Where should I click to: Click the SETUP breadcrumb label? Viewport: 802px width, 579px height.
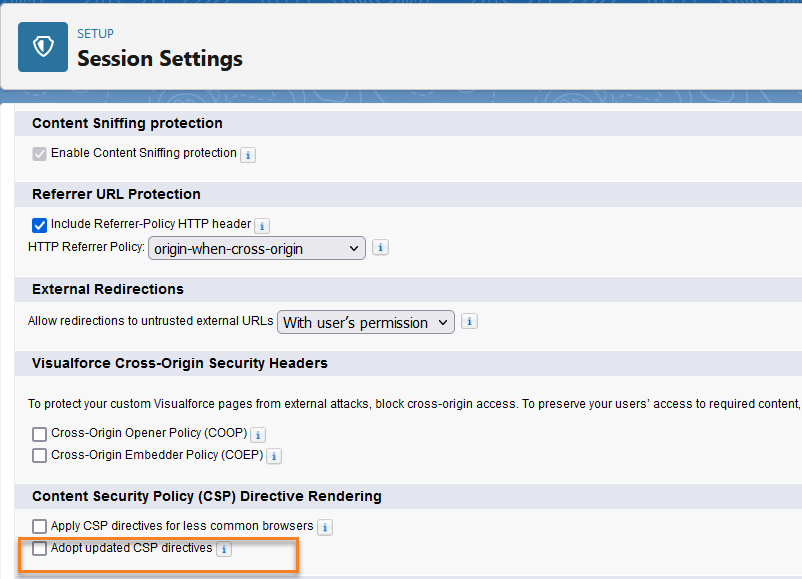tap(95, 34)
